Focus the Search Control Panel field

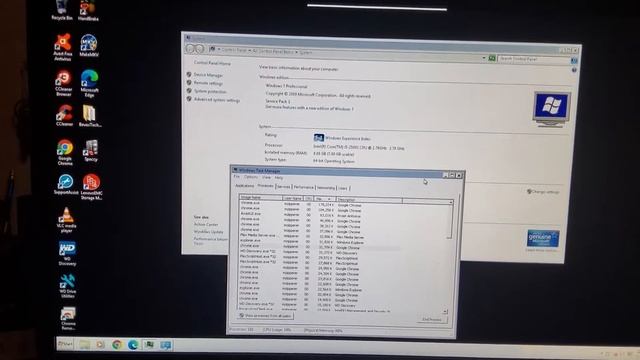pos(533,59)
